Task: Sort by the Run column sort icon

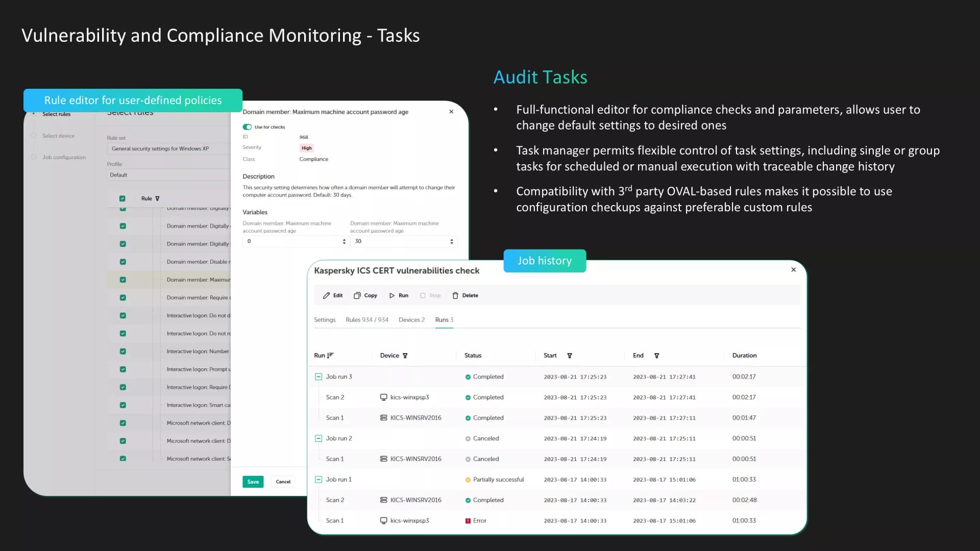Action: click(x=330, y=355)
